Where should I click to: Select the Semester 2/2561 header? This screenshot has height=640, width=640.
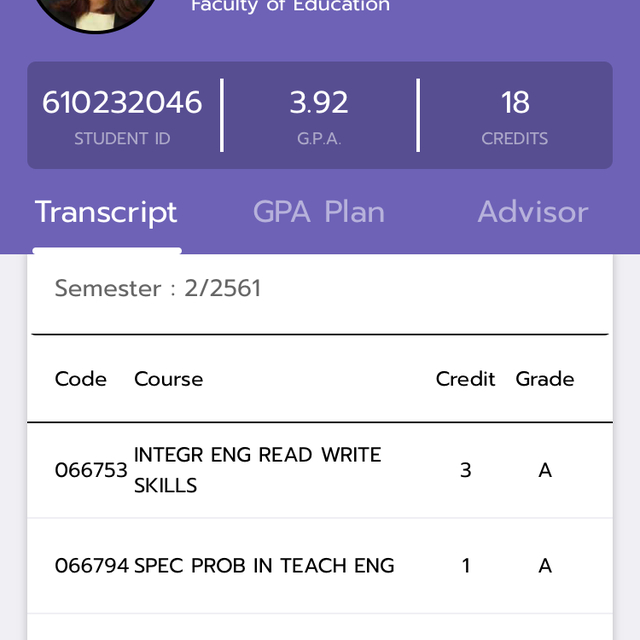point(158,289)
